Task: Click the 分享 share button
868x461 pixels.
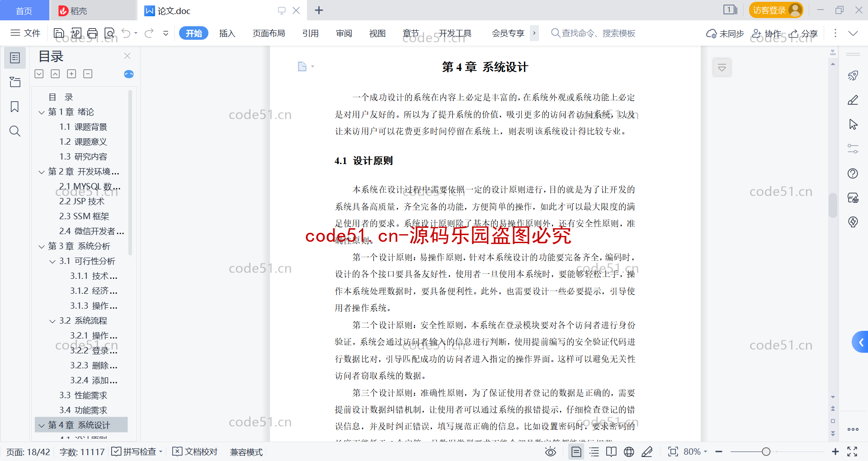Action: click(804, 33)
